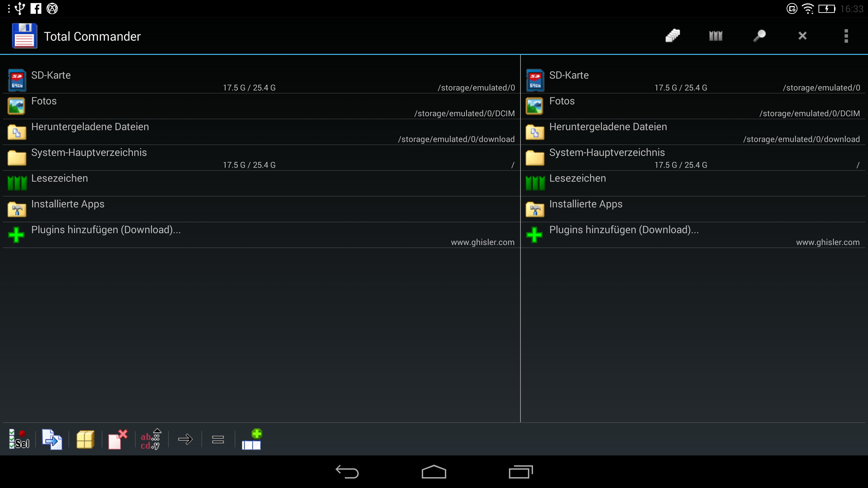
Task: Tap the System-Hauptverzeichnis folder icon, left panel
Action: tap(17, 158)
